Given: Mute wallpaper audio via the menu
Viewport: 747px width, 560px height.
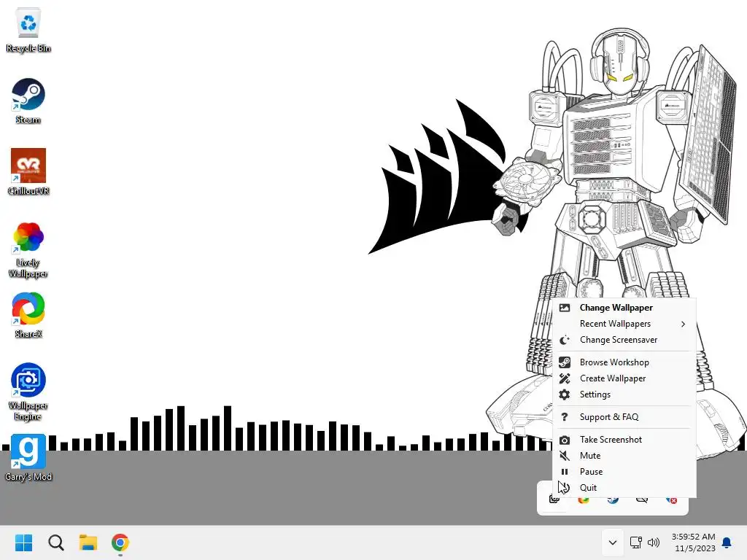Looking at the screenshot, I should [624, 456].
